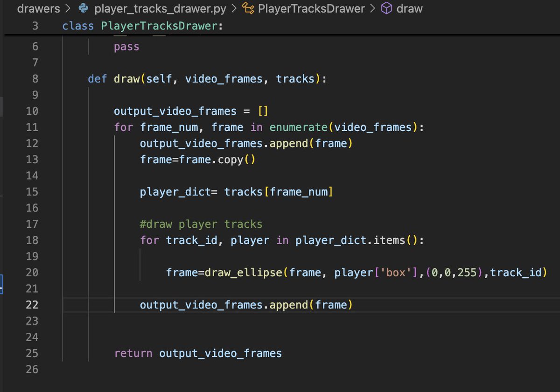Viewport: 560px width, 392px height.
Task: Click 'track_id' loop variable on line 18
Action: (x=192, y=240)
